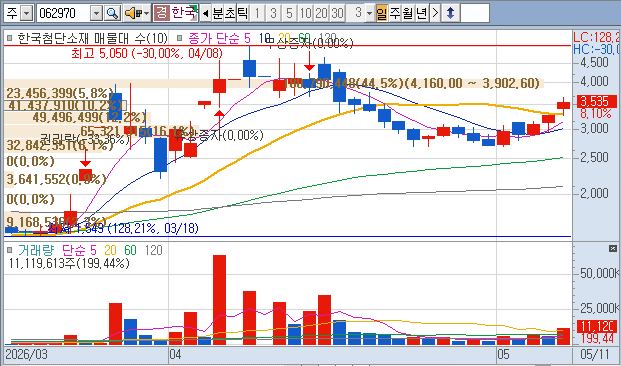
Task: Click the 거래량 volume label
Action: click(37, 250)
